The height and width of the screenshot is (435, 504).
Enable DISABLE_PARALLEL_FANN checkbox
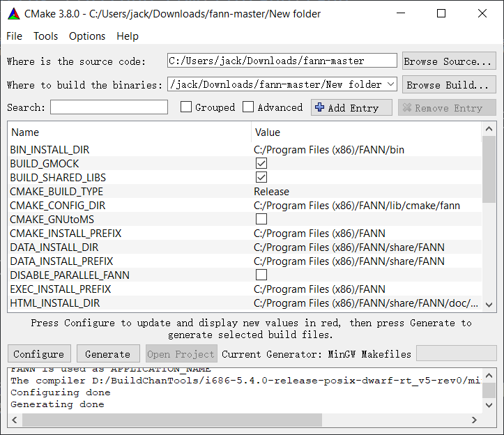click(x=261, y=275)
